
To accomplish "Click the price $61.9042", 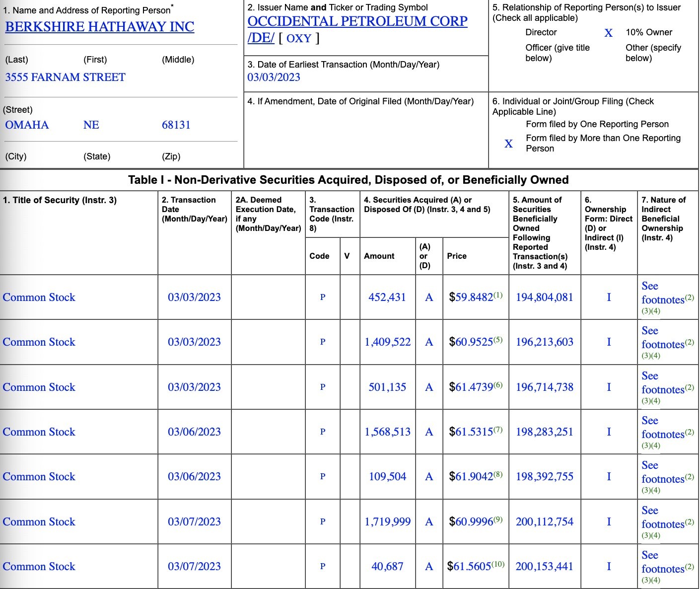I will coord(471,477).
